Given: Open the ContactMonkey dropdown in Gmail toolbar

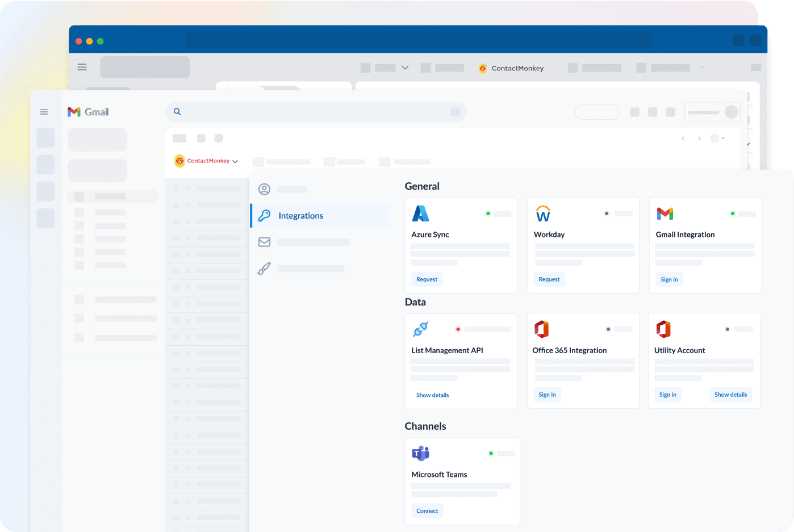Looking at the screenshot, I should (235, 161).
